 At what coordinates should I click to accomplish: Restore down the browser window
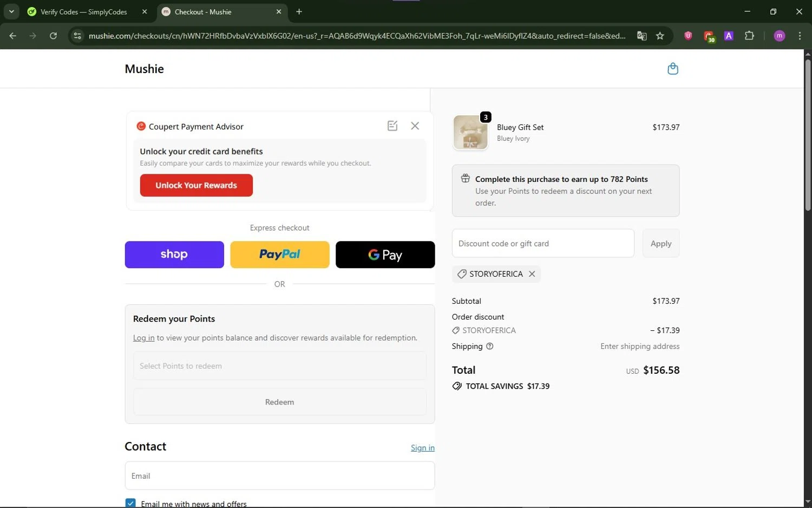point(773,11)
